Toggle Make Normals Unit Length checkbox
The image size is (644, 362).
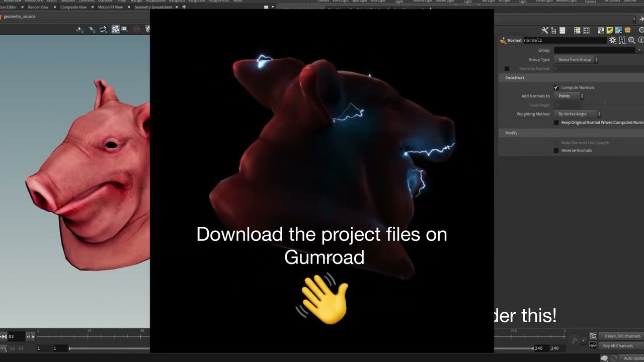[x=556, y=143]
